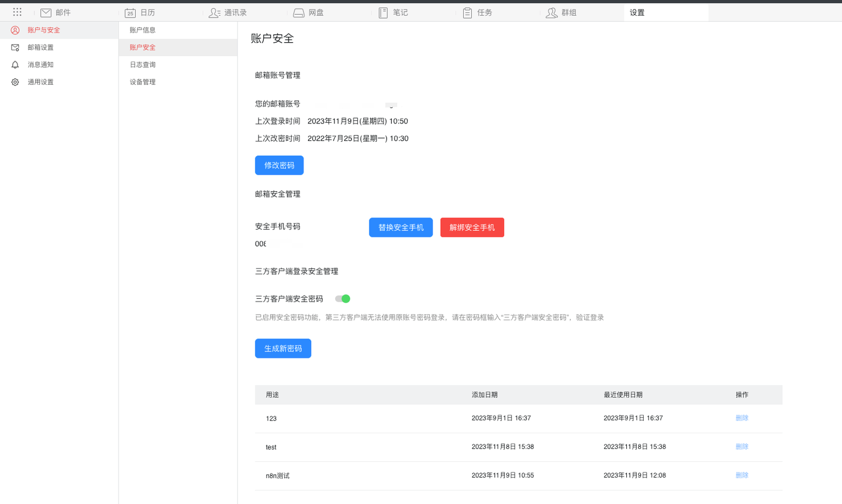Viewport: 842px width, 504px height.
Task: Open 通用设置 in sidebar
Action: (59, 82)
